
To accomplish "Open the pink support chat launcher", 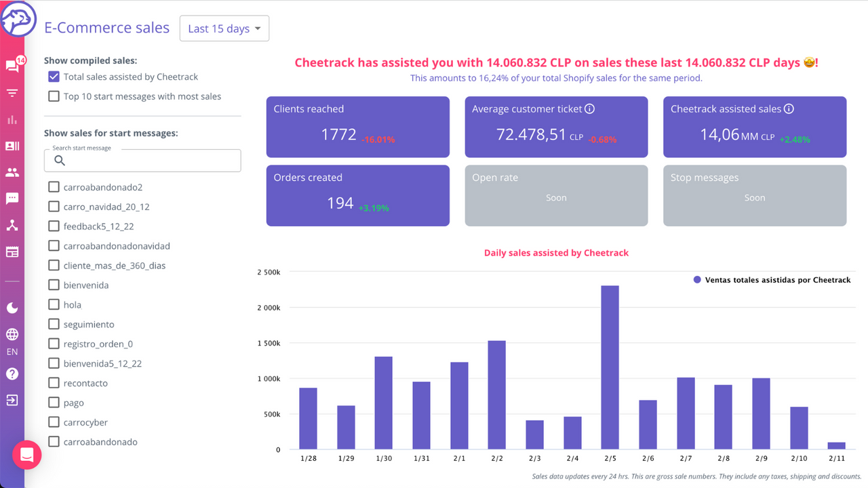I will (x=27, y=455).
